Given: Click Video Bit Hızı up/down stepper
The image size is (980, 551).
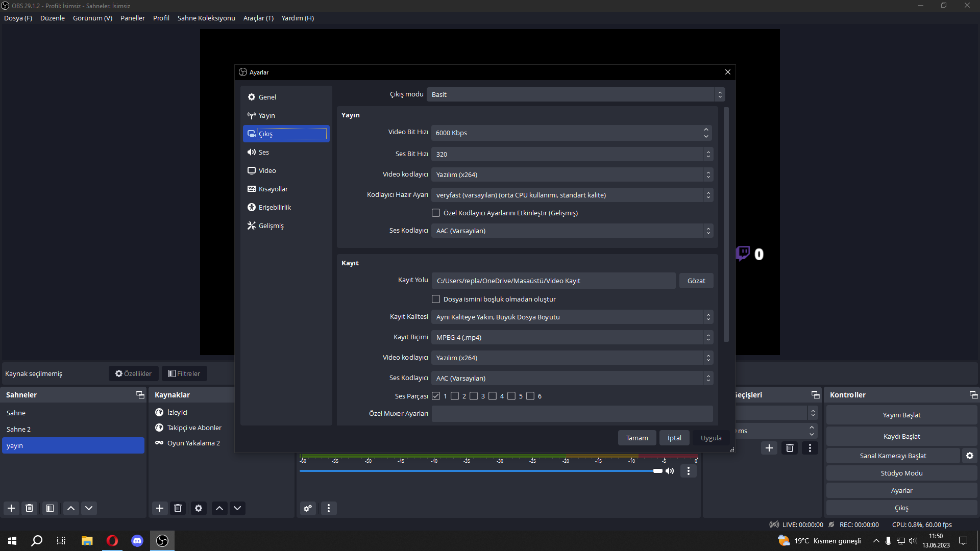Looking at the screenshot, I should pyautogui.click(x=706, y=133).
